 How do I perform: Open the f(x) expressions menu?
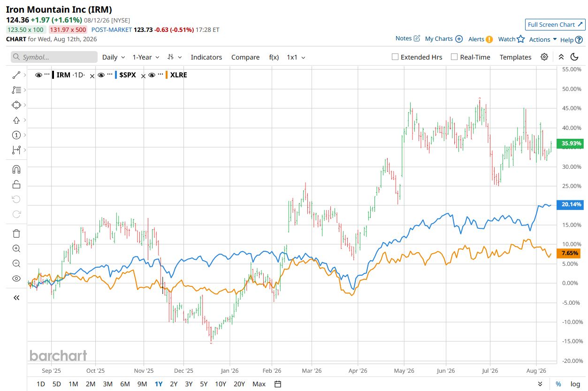[274, 57]
